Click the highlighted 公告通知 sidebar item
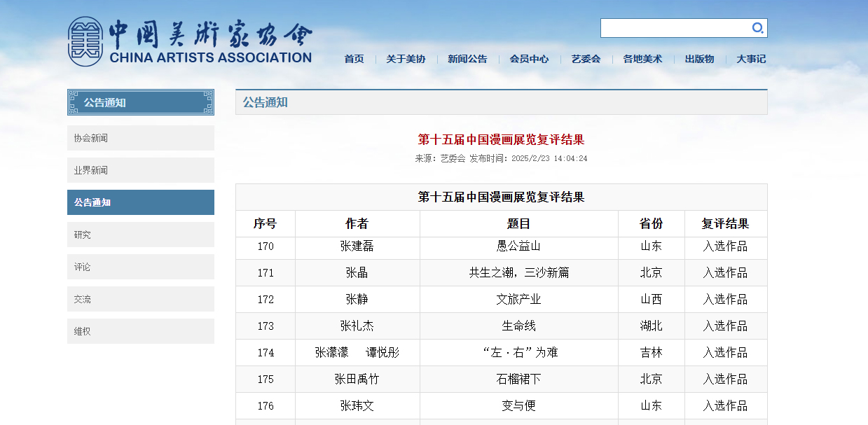This screenshot has height=425, width=868. (140, 202)
